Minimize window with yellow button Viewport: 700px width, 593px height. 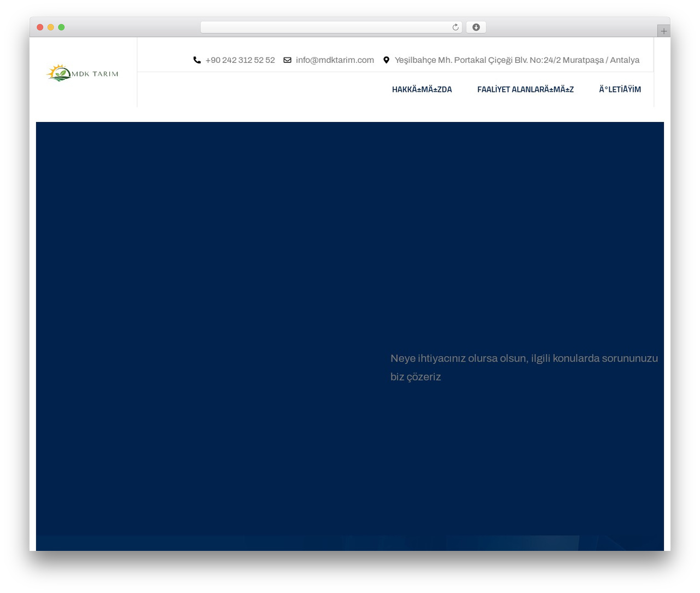pos(50,27)
